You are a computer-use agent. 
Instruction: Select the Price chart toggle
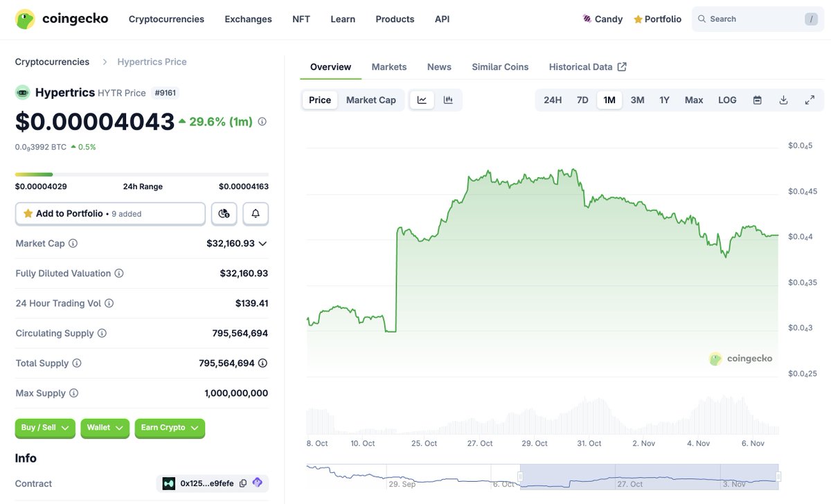(x=320, y=100)
